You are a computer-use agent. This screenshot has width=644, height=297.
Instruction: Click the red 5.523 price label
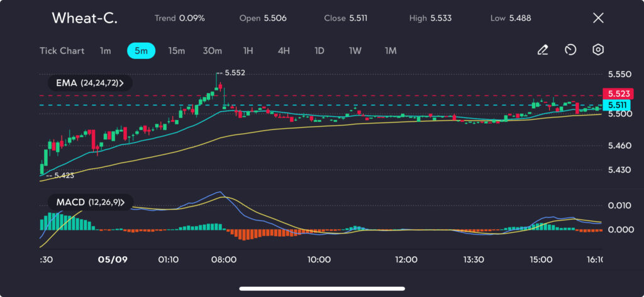tap(617, 94)
